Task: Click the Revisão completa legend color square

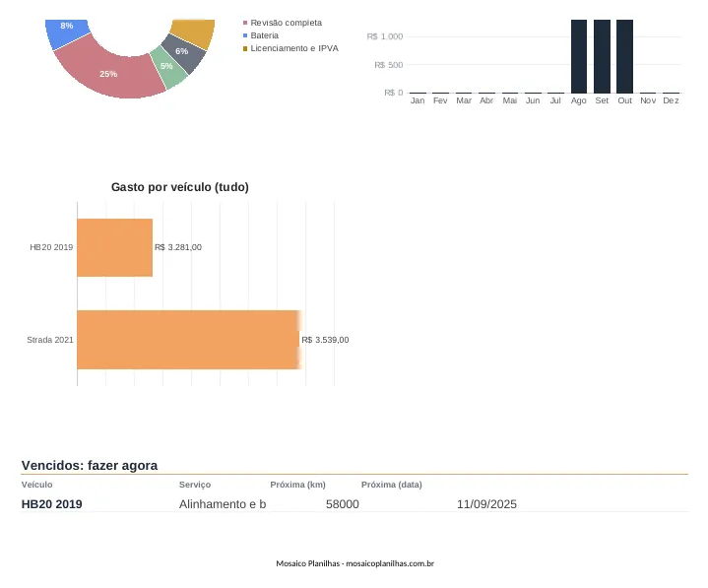Action: coord(245,23)
